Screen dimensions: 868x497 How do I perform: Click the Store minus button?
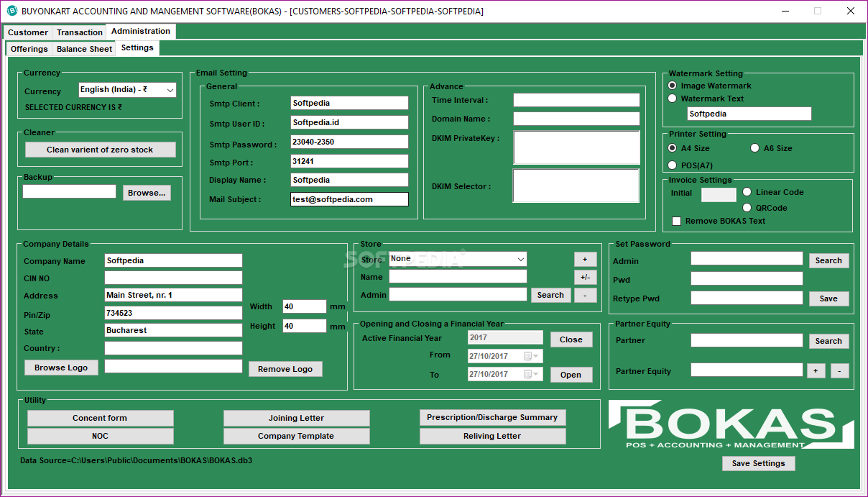point(585,295)
